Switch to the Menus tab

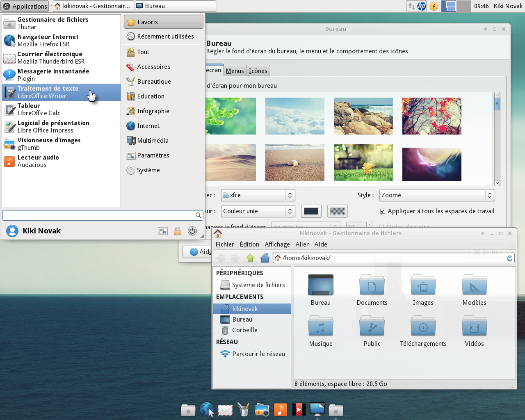235,71
